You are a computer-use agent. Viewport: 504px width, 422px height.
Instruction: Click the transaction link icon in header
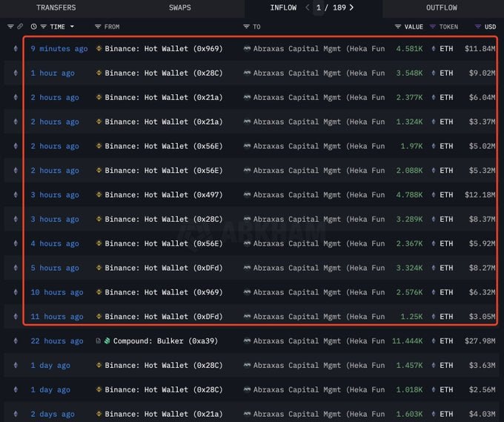[20, 27]
